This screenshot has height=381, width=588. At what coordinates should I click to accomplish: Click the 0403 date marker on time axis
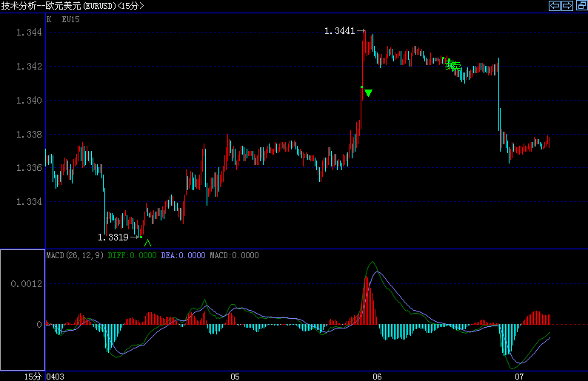pyautogui.click(x=55, y=377)
